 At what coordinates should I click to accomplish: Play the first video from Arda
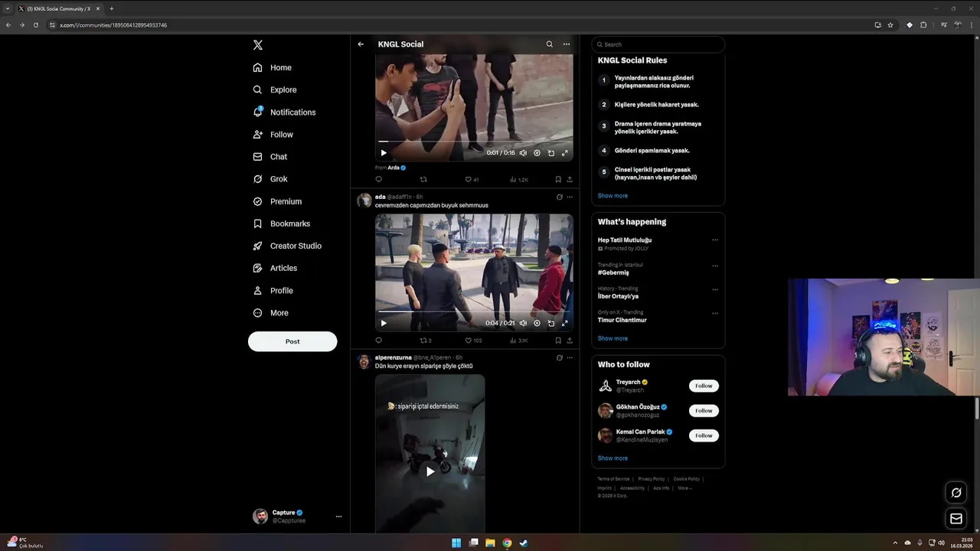click(384, 153)
